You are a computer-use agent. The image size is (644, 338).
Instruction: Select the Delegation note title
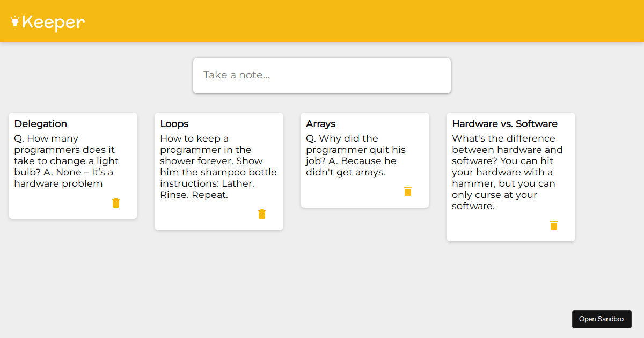pyautogui.click(x=40, y=124)
